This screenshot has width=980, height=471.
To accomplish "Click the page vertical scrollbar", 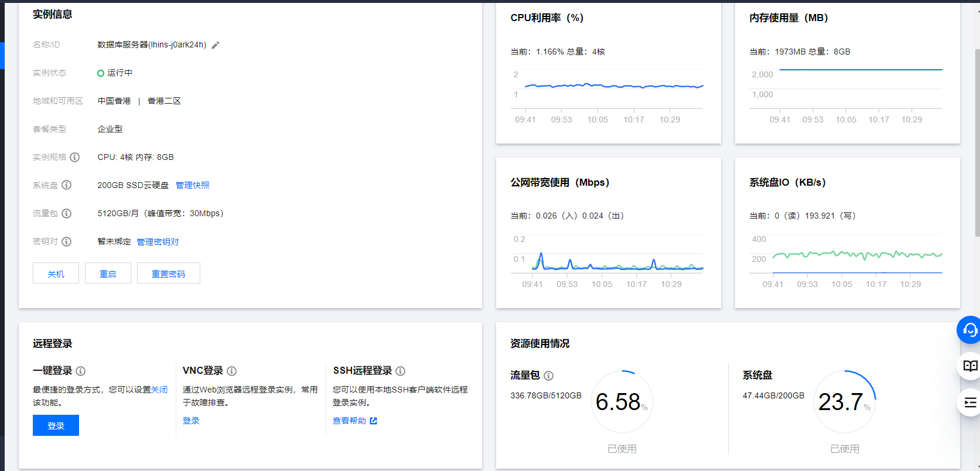I will (x=976, y=143).
